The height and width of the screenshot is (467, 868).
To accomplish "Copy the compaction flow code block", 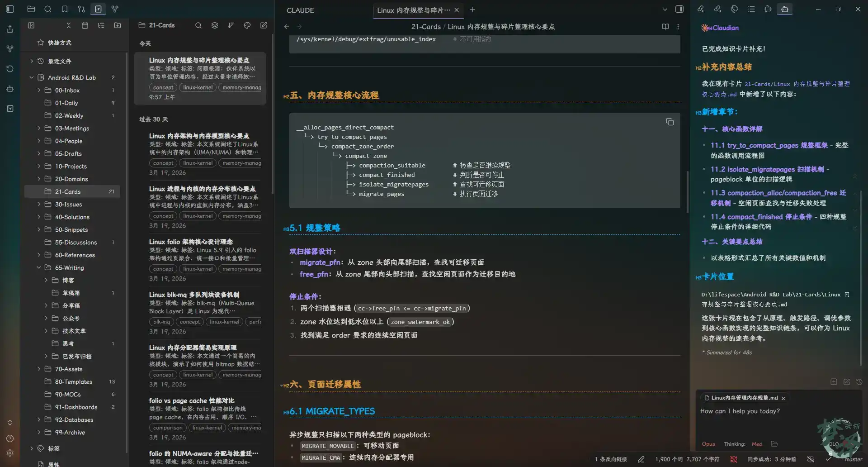I will point(670,122).
